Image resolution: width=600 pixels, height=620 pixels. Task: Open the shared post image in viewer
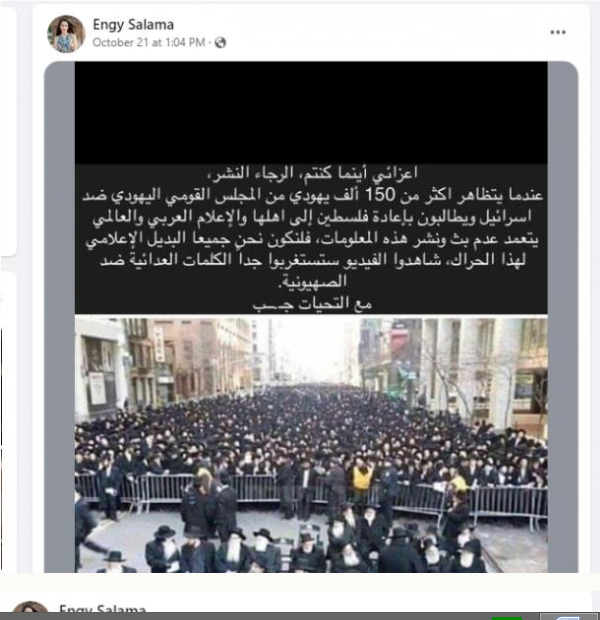(311, 317)
